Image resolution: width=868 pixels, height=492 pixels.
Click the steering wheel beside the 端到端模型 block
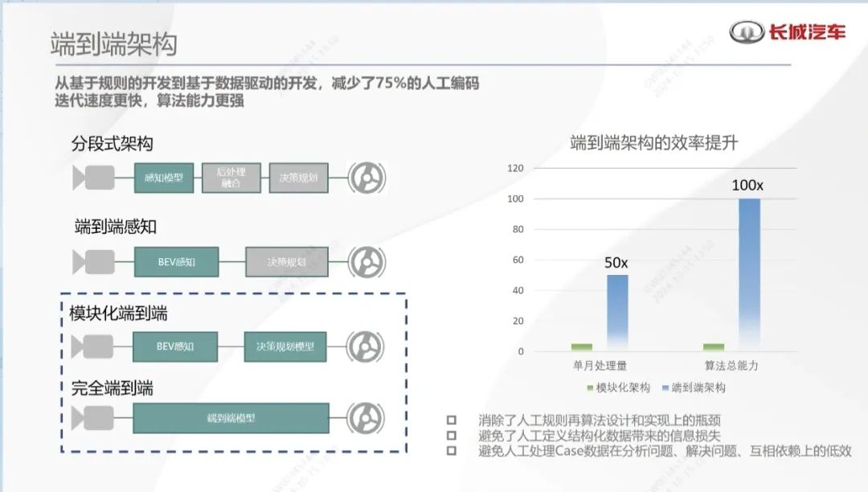click(366, 418)
